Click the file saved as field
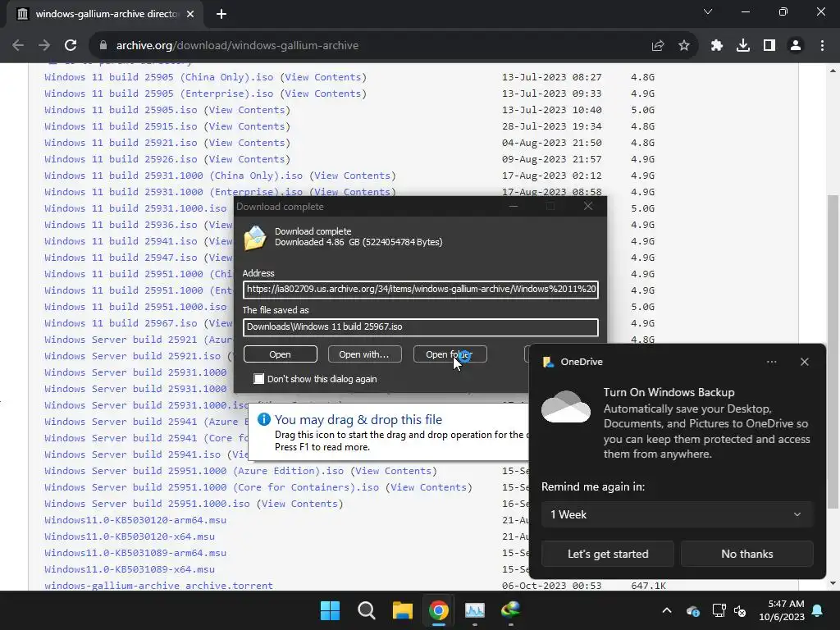 point(421,326)
